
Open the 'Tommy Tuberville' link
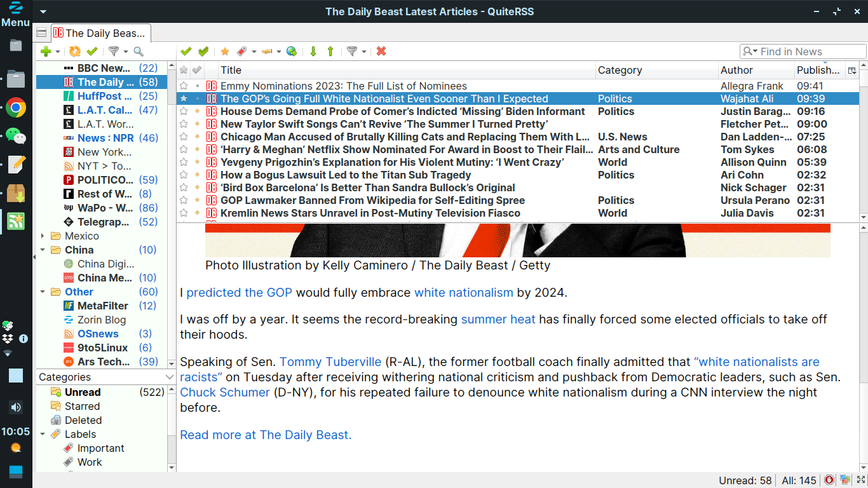330,362
